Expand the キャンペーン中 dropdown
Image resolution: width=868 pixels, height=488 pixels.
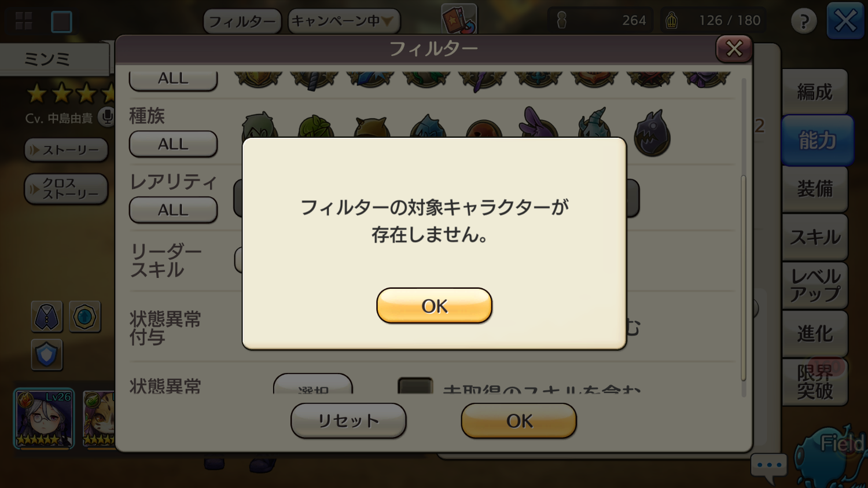344,21
